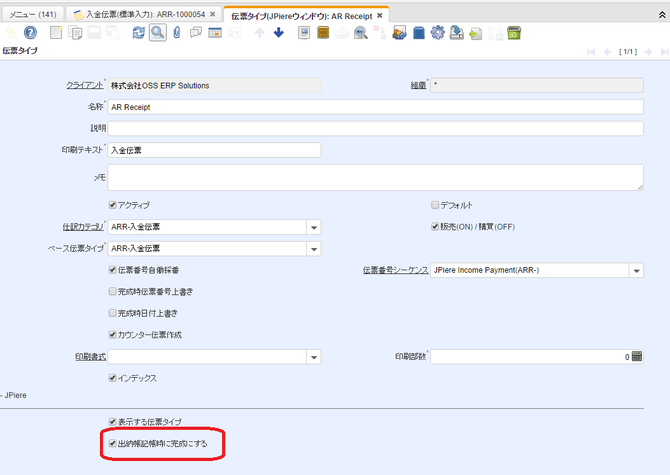This screenshot has width=670, height=475.
Task: Open the 伝票番号シーケンス dropdown arrow
Action: tap(636, 270)
